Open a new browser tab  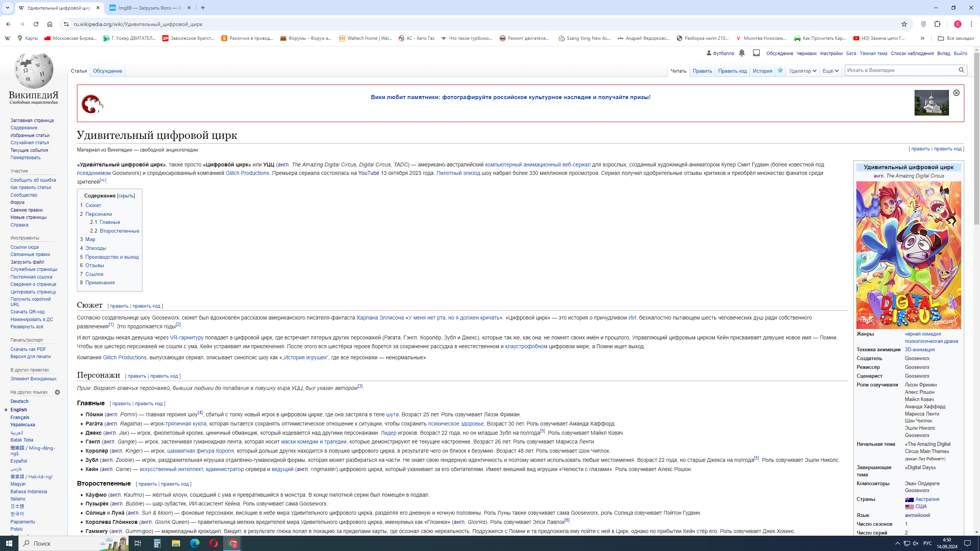coord(203,8)
